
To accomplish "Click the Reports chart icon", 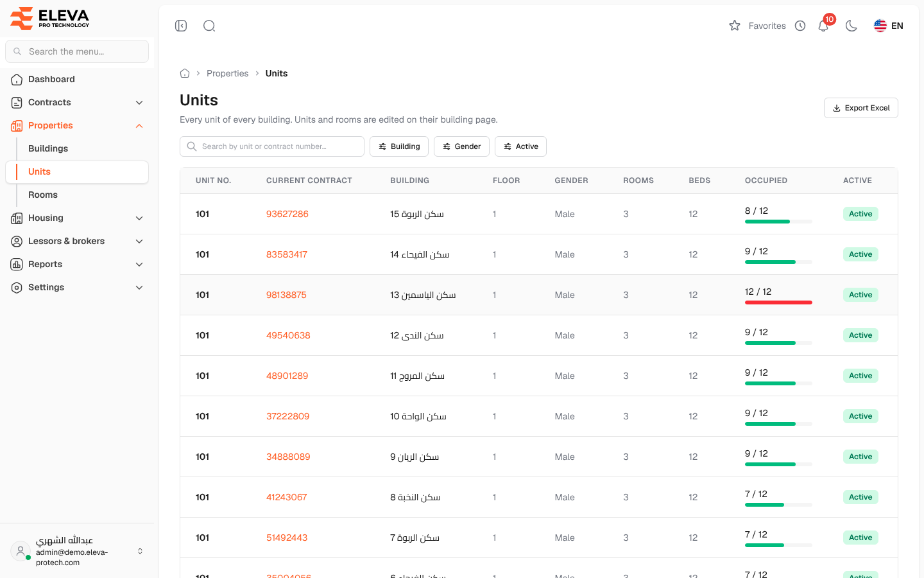I will tap(17, 265).
